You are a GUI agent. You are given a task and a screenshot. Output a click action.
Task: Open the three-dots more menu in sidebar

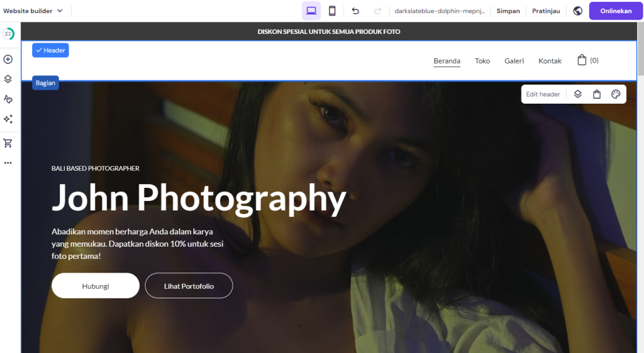[x=8, y=163]
